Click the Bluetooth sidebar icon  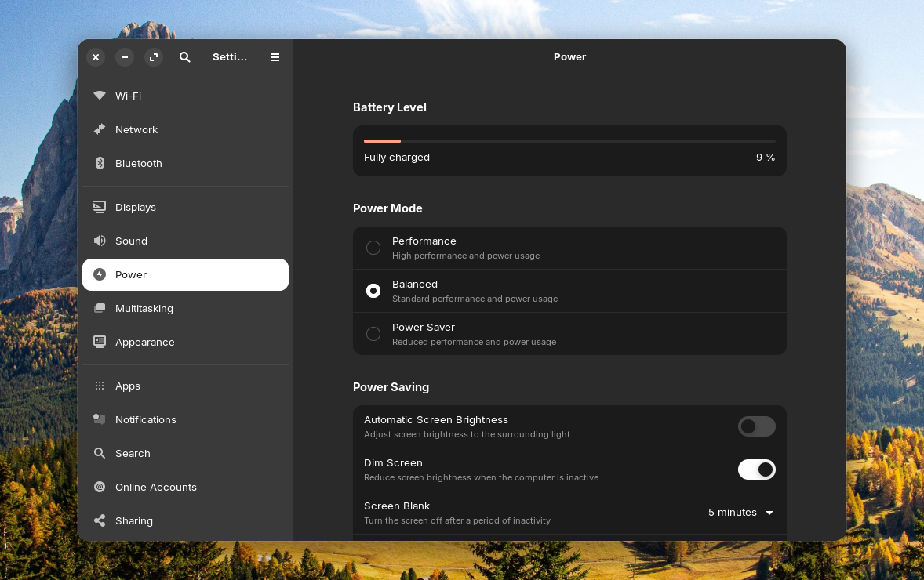point(100,163)
